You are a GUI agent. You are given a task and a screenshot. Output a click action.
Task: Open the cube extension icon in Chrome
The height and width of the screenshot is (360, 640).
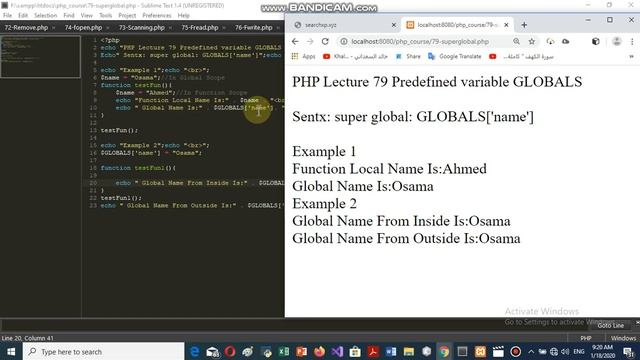pyautogui.click(x=596, y=41)
